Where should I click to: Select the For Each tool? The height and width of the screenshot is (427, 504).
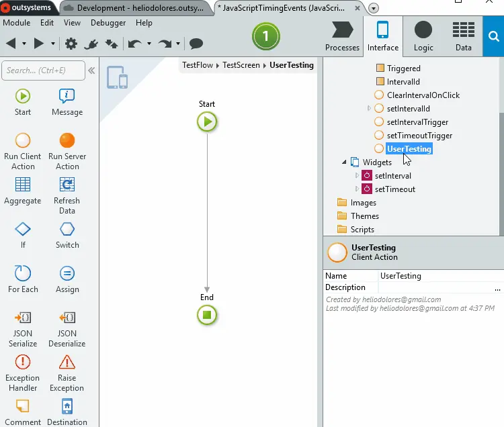(22, 280)
